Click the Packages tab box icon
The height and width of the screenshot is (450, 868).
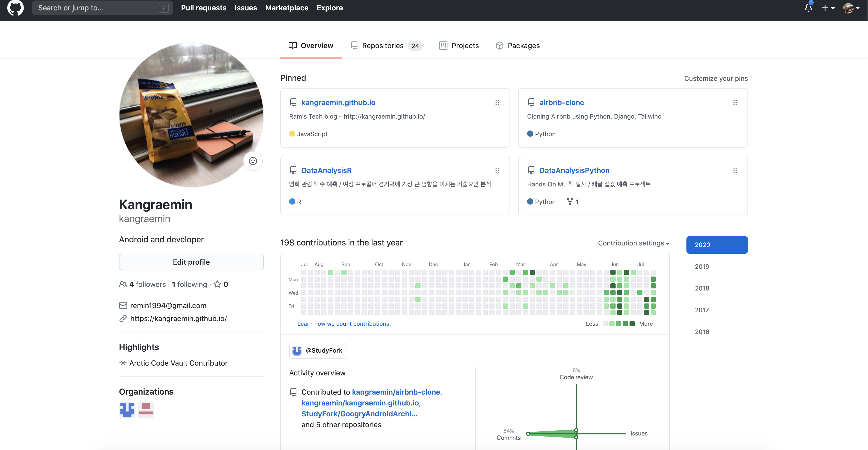click(499, 46)
